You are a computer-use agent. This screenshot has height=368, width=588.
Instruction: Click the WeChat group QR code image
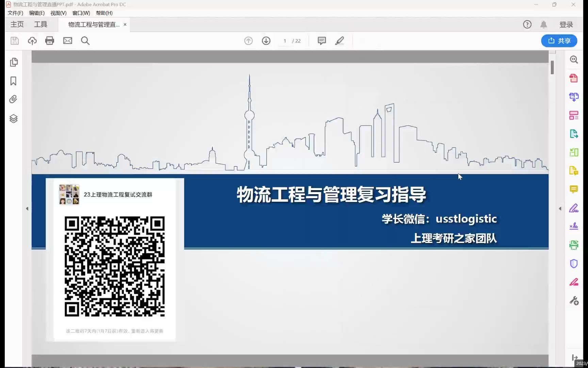click(115, 266)
